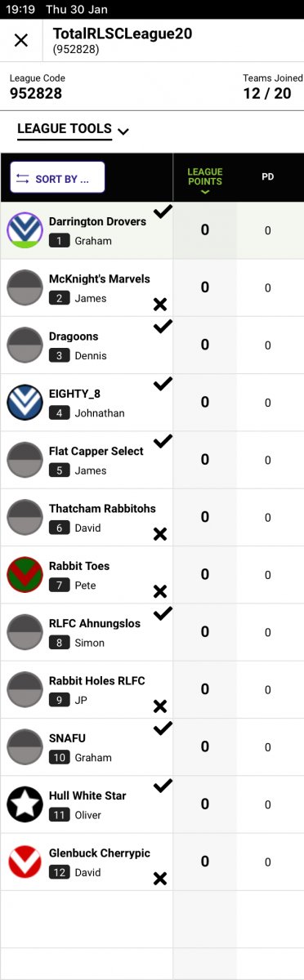Toggle the cross mark on Thatcham Rabbitohs
This screenshot has width=304, height=980.
tap(160, 534)
